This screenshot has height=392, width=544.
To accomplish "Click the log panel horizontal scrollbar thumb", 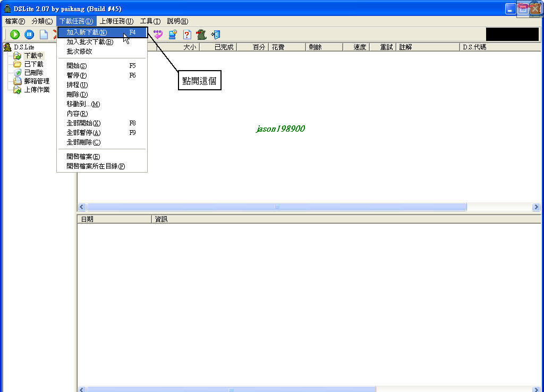I will (231, 389).
